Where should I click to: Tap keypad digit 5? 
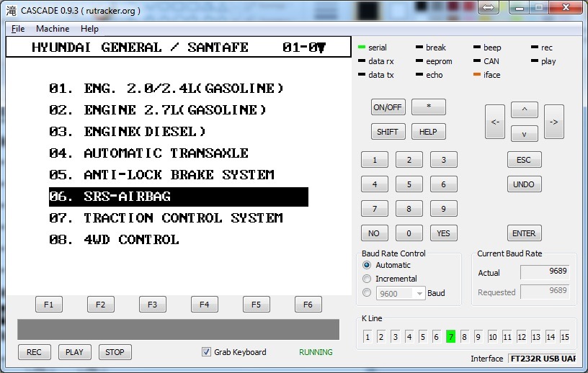(409, 184)
